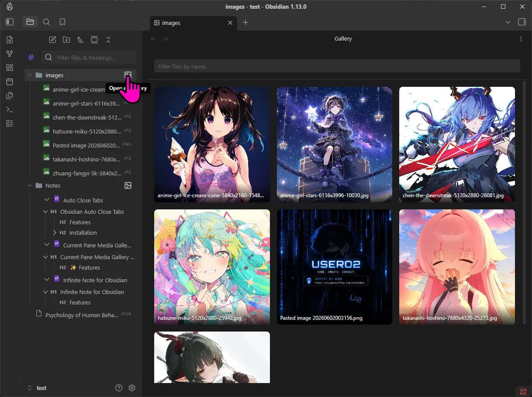Viewport: 532px width, 397px height.
Task: Create a new folder with plus-folder icon
Action: [x=66, y=40]
